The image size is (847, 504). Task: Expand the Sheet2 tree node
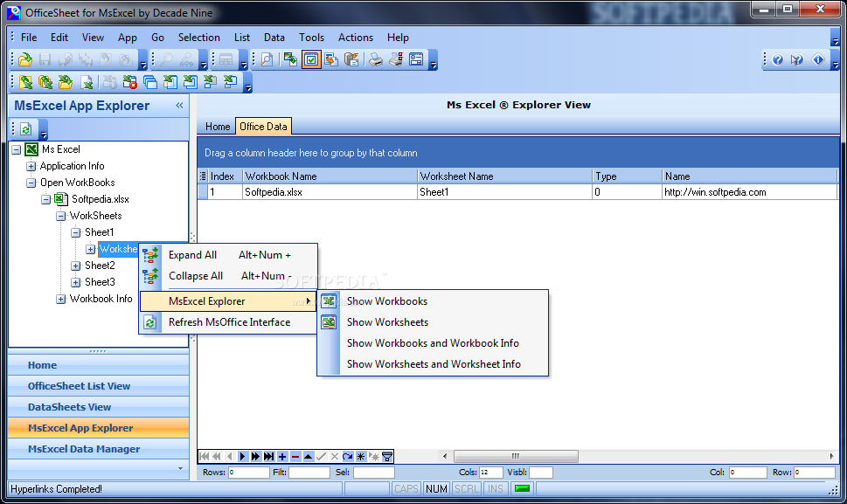click(76, 266)
